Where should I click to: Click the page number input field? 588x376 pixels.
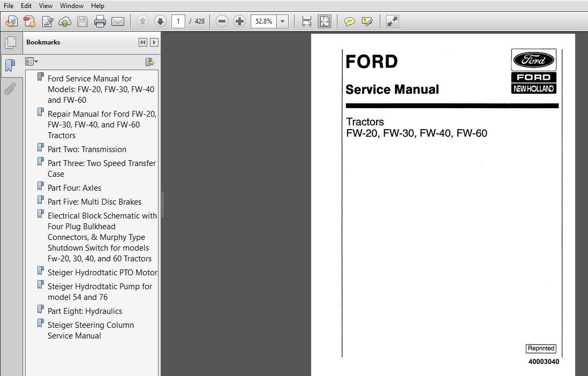pos(178,21)
